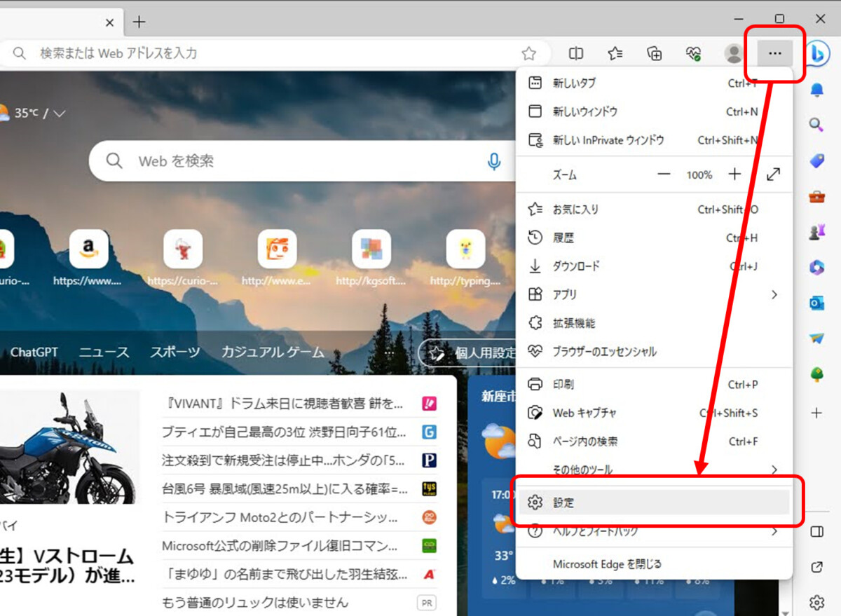Open the sidebar Games chess icon

point(816,233)
